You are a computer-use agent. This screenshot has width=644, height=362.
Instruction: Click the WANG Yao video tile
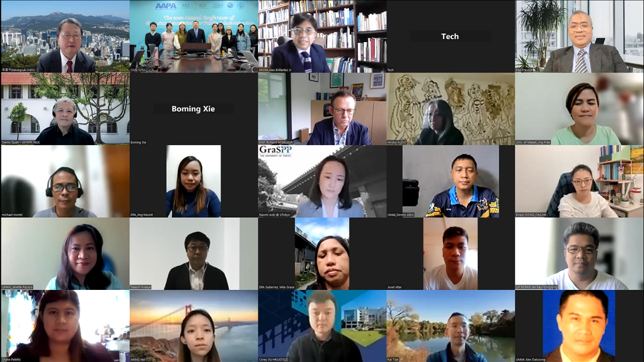pos(193,326)
